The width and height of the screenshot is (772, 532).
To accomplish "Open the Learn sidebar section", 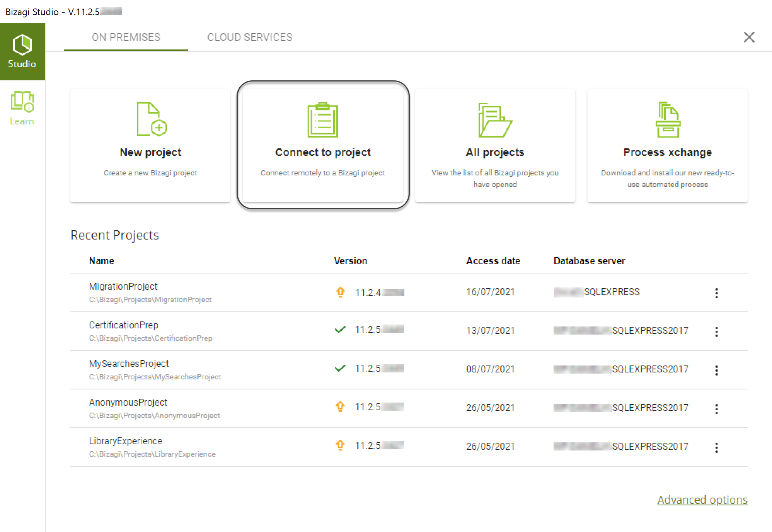I will 22,108.
